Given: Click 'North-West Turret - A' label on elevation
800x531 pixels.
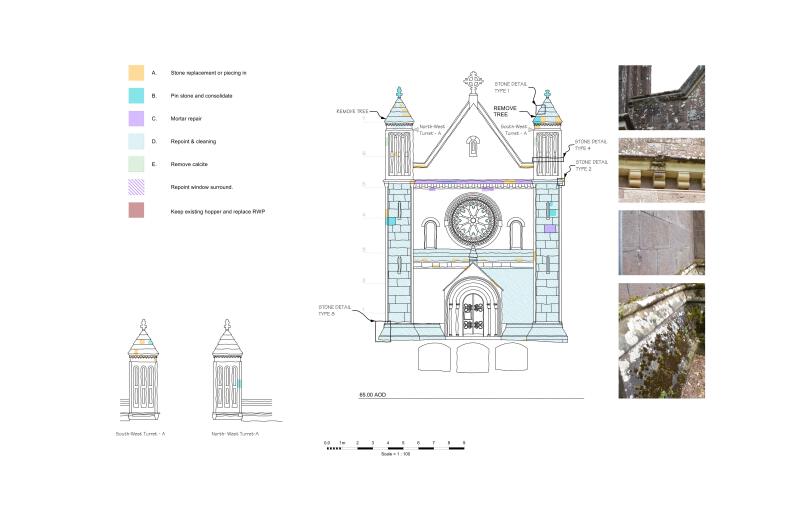Looking at the screenshot, I should 432,130.
